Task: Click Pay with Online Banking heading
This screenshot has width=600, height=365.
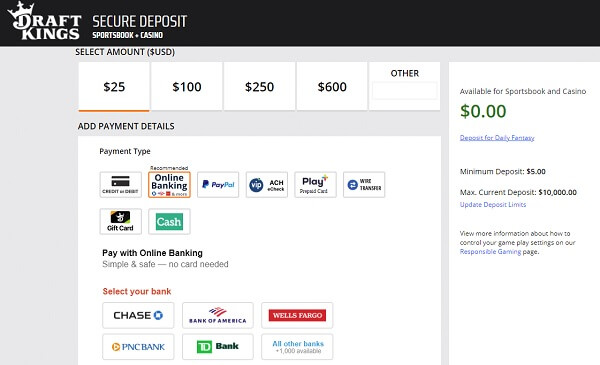Action: click(152, 253)
